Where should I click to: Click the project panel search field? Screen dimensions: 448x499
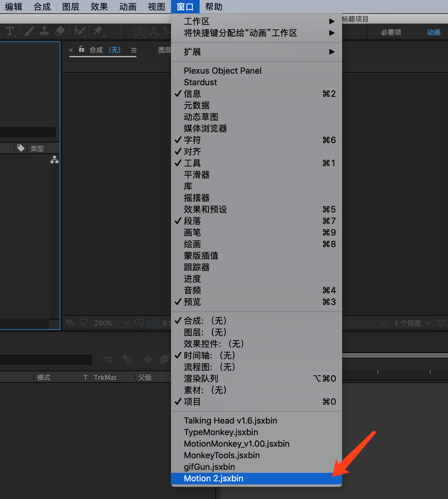click(x=28, y=132)
